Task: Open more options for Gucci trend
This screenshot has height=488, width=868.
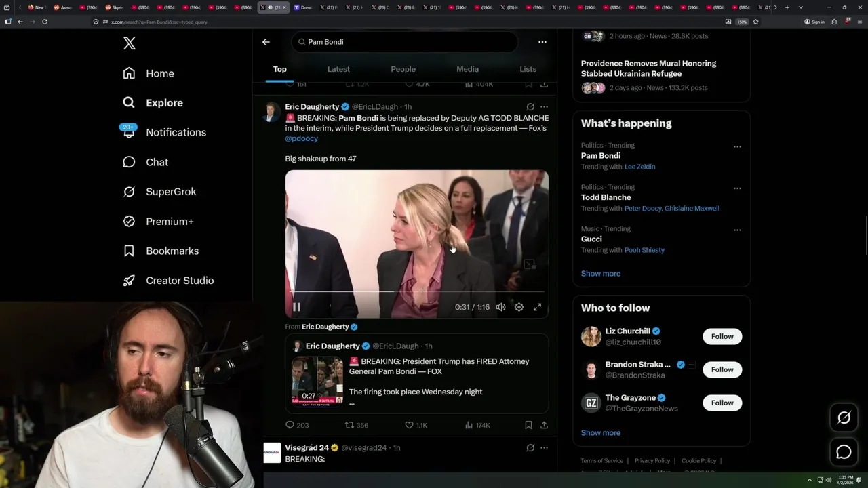Action: coord(737,230)
